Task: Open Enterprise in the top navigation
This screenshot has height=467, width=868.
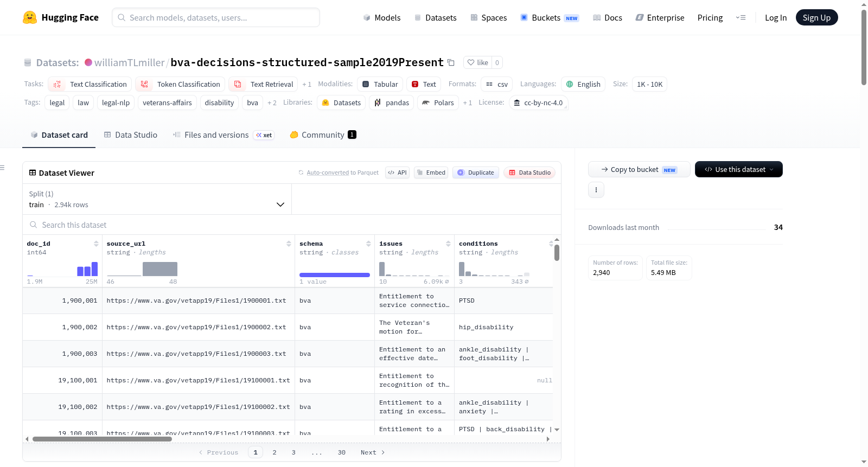Action: click(660, 17)
